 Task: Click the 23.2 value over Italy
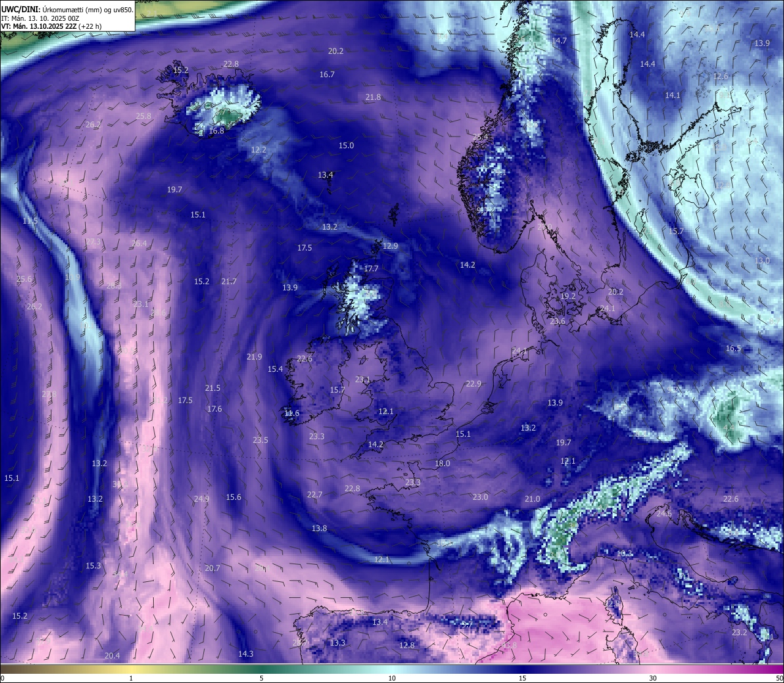[739, 632]
